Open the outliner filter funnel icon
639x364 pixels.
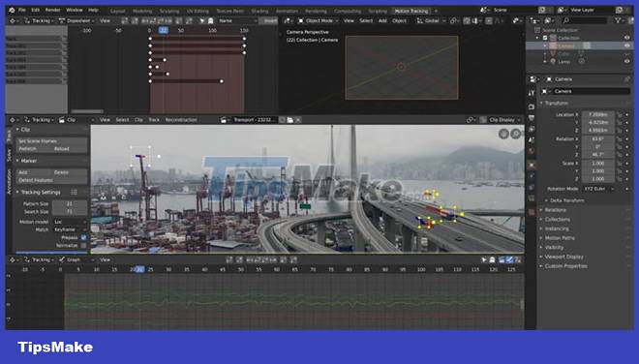[619, 20]
